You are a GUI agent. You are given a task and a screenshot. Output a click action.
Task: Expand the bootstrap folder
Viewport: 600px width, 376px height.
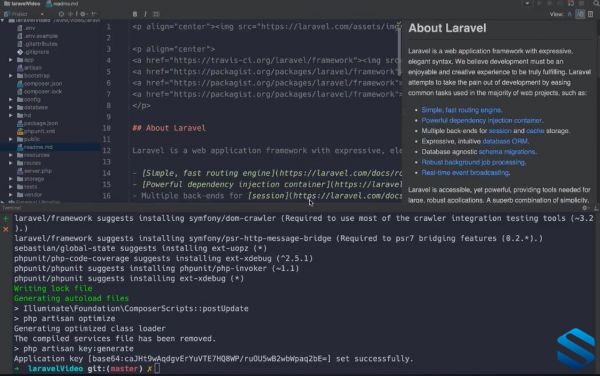point(11,76)
